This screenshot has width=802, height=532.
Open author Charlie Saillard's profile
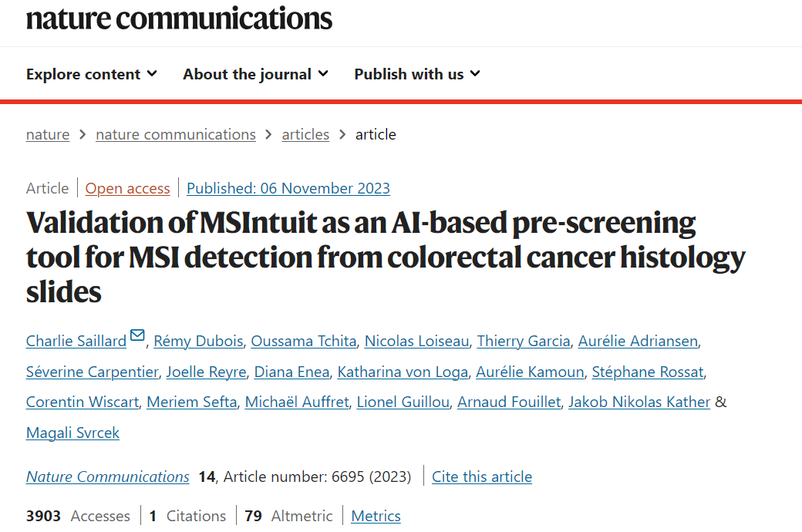(76, 342)
